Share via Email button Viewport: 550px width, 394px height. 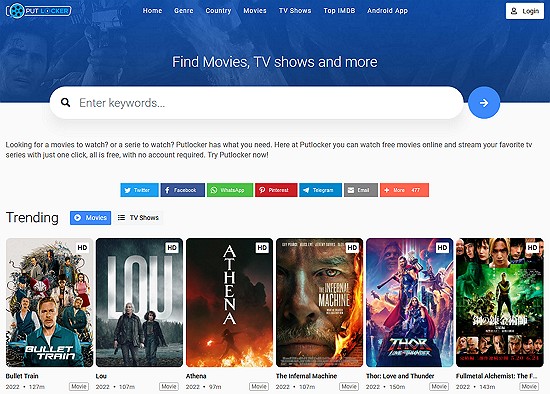pyautogui.click(x=361, y=190)
